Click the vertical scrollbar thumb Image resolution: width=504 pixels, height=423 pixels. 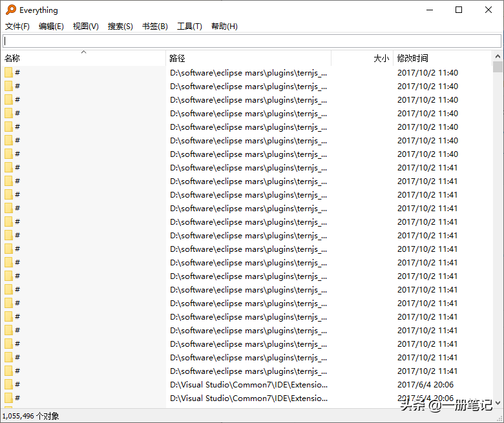coord(498,67)
